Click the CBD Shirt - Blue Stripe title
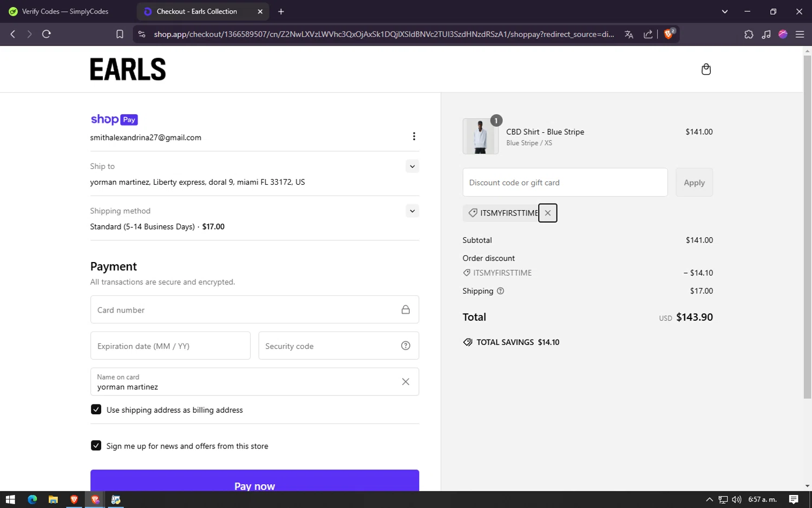Screen dimensions: 812x508 pyautogui.click(x=545, y=132)
